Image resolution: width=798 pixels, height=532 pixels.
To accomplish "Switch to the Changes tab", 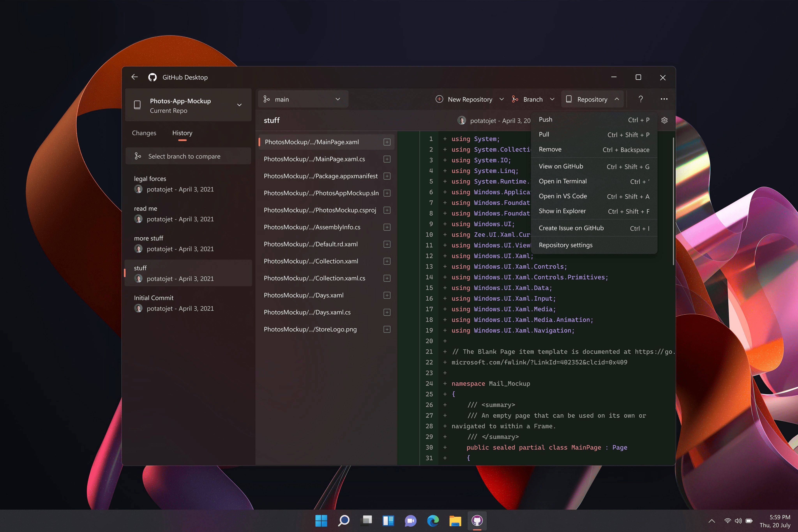I will 144,133.
